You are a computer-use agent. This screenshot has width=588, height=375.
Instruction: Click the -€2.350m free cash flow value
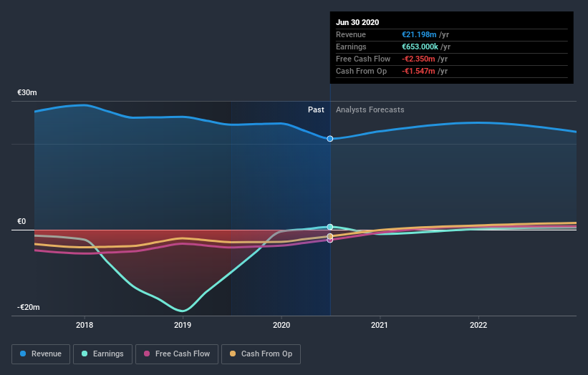tap(418, 59)
